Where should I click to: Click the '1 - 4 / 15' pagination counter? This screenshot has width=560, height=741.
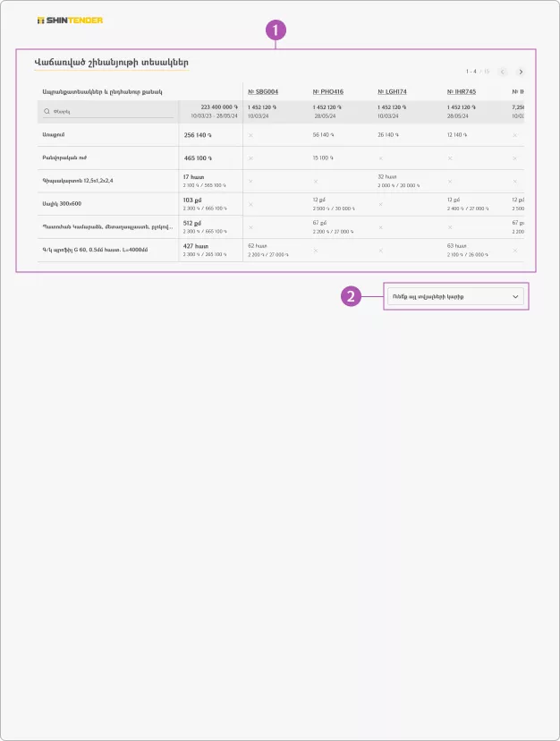tap(478, 72)
